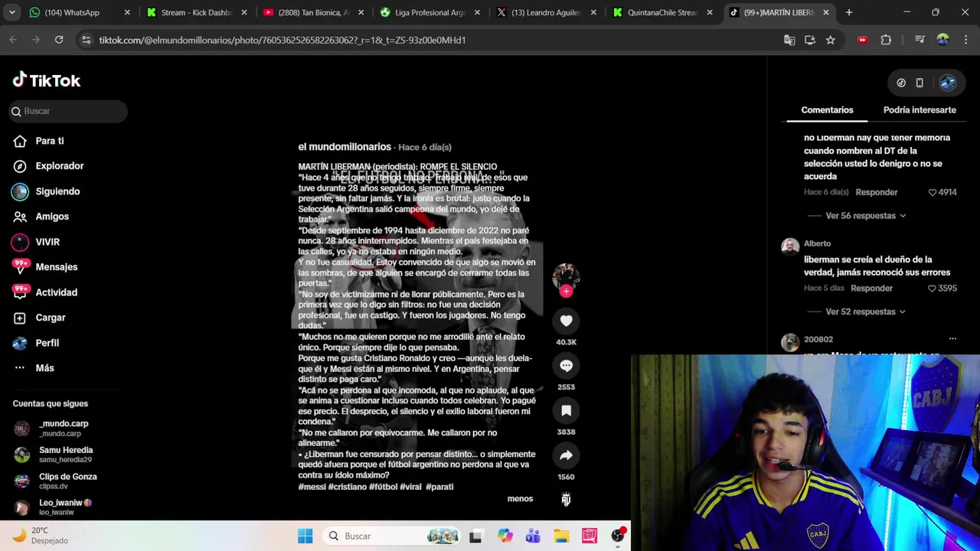Collapse description with menos
This screenshot has width=980, height=551.
[x=520, y=499]
